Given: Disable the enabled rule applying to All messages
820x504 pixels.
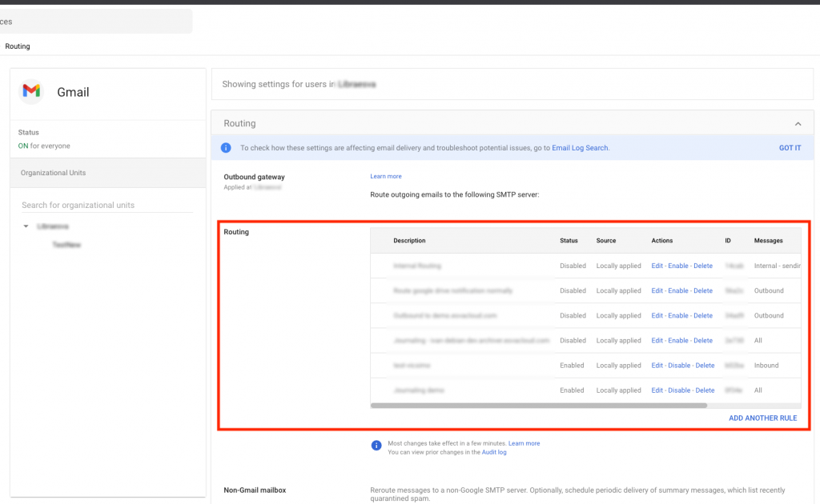Looking at the screenshot, I should 679,390.
